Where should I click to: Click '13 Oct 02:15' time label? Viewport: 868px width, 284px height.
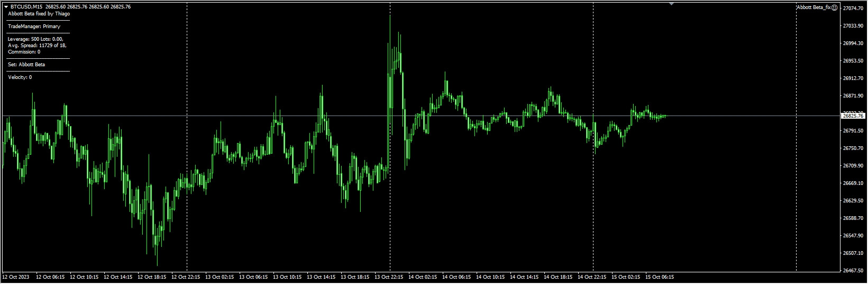pyautogui.click(x=220, y=277)
